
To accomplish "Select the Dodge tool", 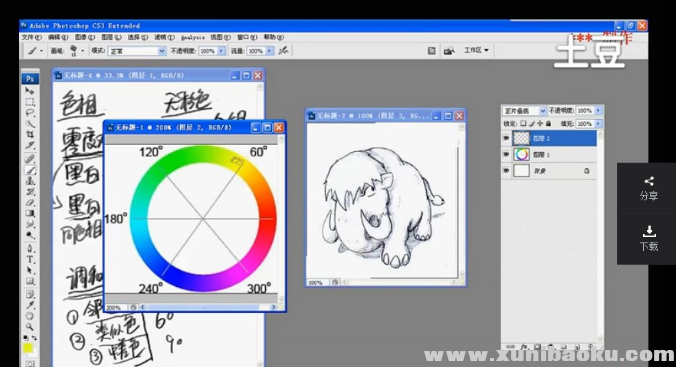I will [x=30, y=235].
